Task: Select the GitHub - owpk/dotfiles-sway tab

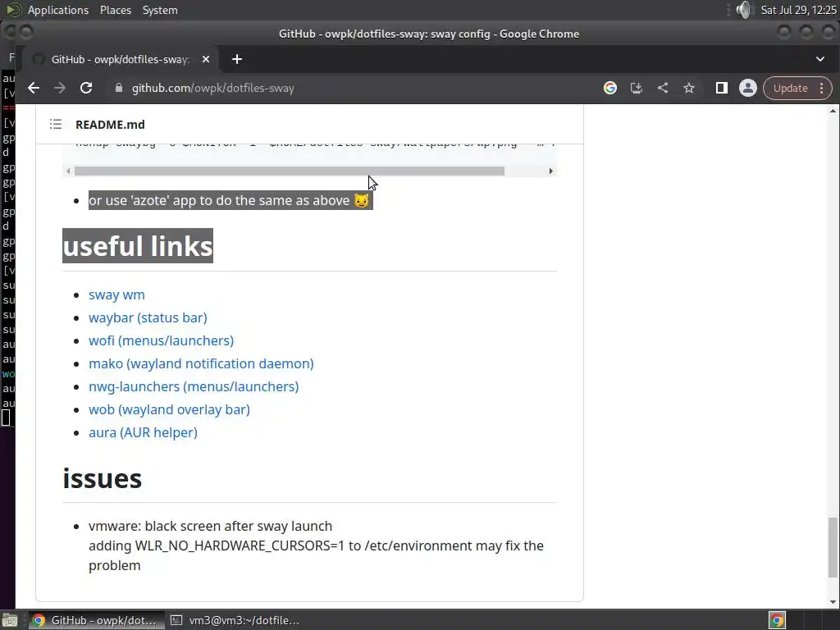Action: coord(118,59)
